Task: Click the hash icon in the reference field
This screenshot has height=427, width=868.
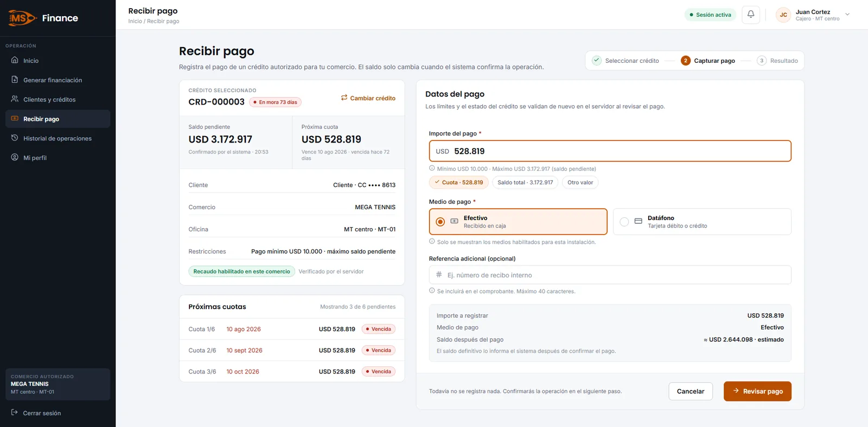Action: pyautogui.click(x=439, y=275)
